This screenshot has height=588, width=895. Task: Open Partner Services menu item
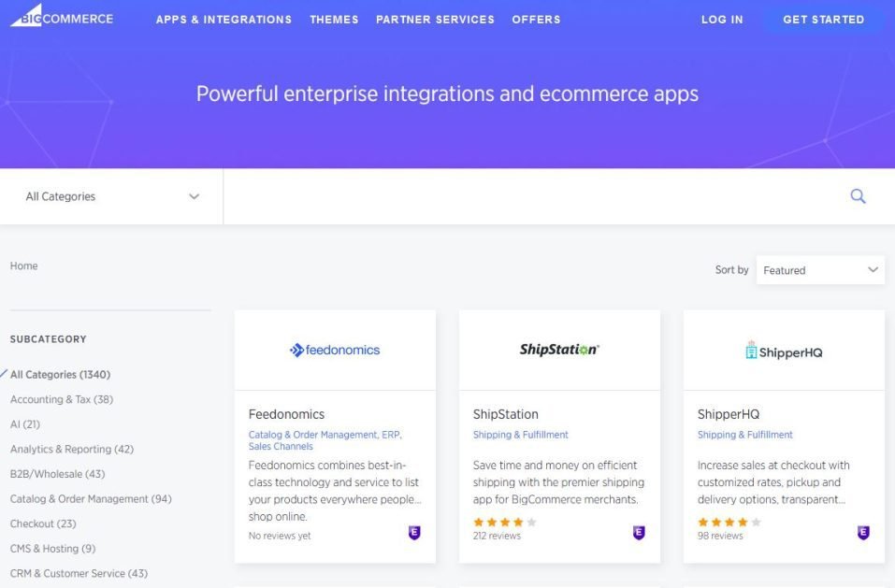coord(435,20)
